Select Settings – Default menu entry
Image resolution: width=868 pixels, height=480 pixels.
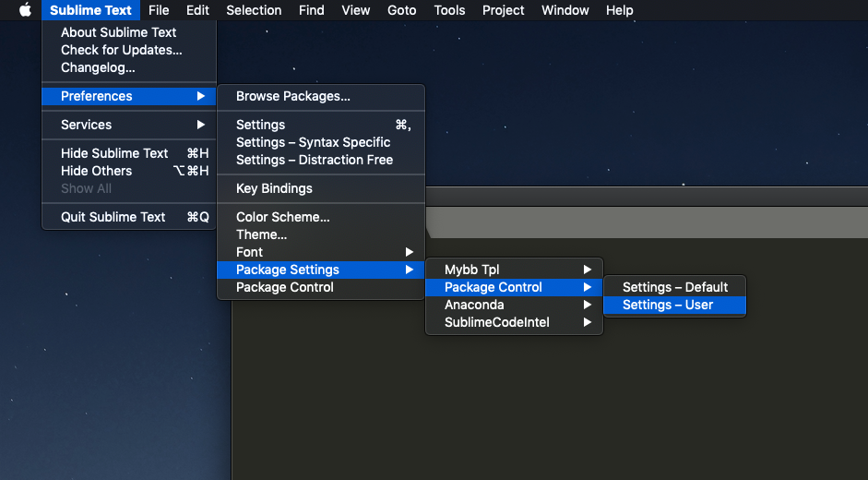(x=674, y=287)
